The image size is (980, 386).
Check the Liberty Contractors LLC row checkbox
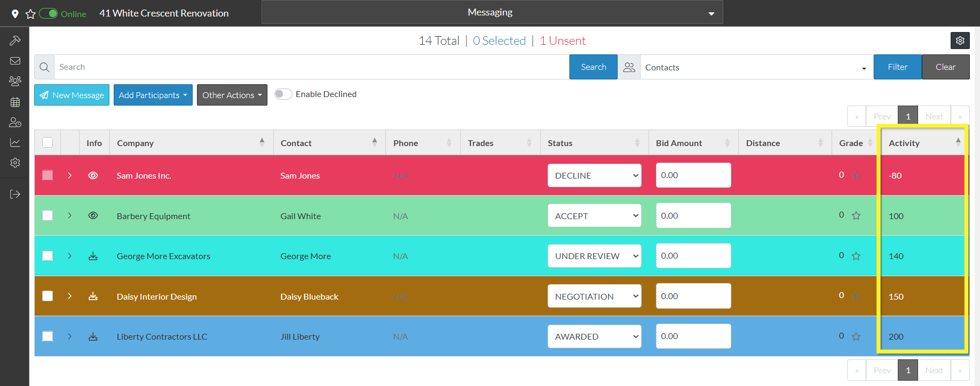(x=48, y=336)
